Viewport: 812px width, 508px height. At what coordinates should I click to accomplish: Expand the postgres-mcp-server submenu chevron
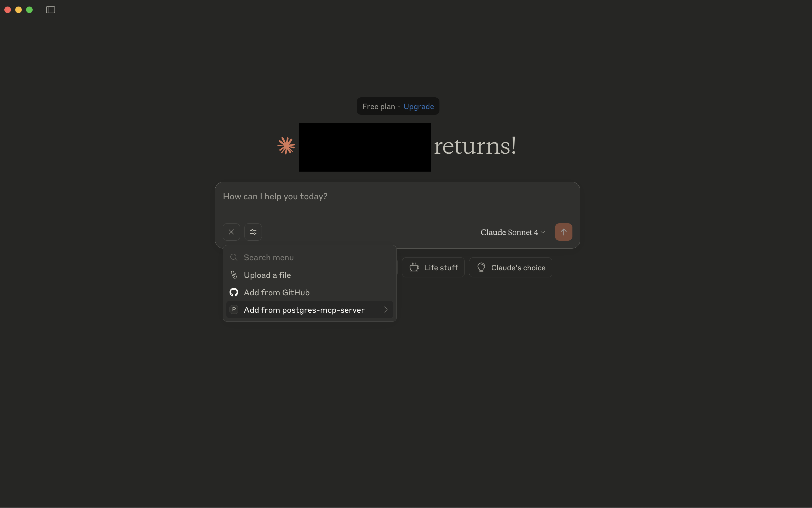pyautogui.click(x=386, y=309)
